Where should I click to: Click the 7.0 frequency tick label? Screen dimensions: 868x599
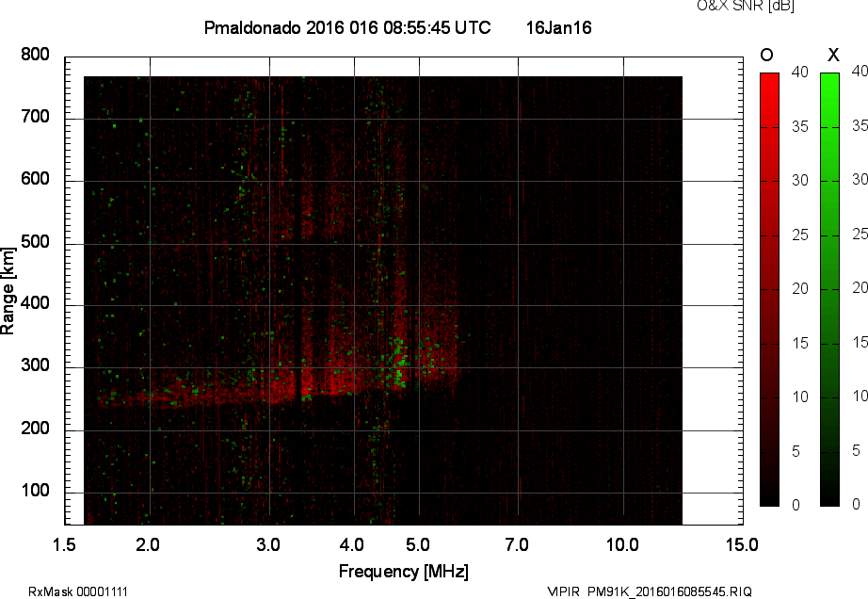point(517,544)
